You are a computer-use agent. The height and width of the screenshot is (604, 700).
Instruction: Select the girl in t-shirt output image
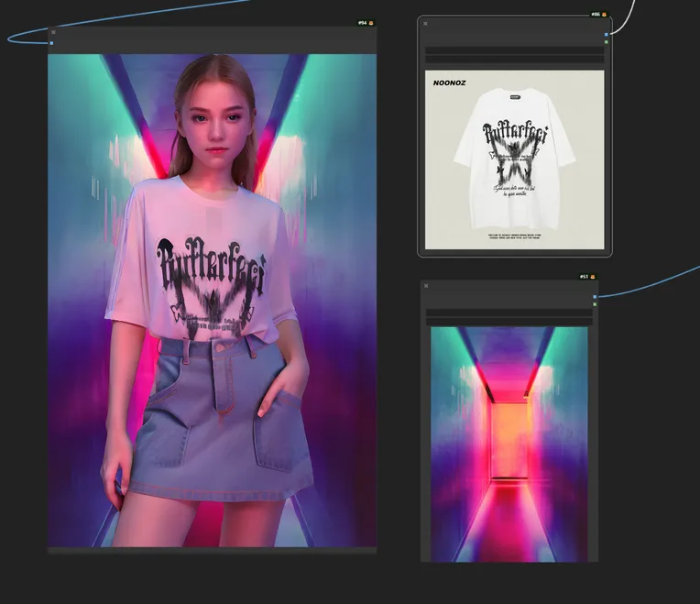pyautogui.click(x=212, y=301)
